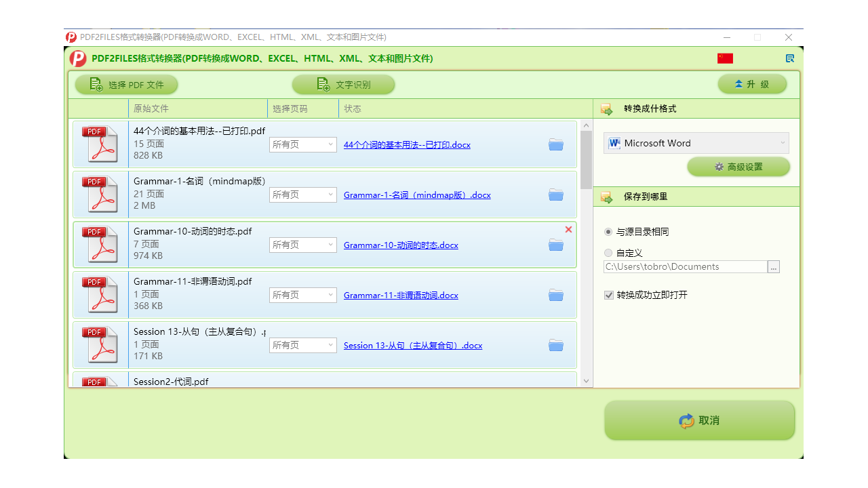Remove Grammar-10-动词的时态.pdf with the red X
The width and height of the screenshot is (868, 488).
click(568, 229)
